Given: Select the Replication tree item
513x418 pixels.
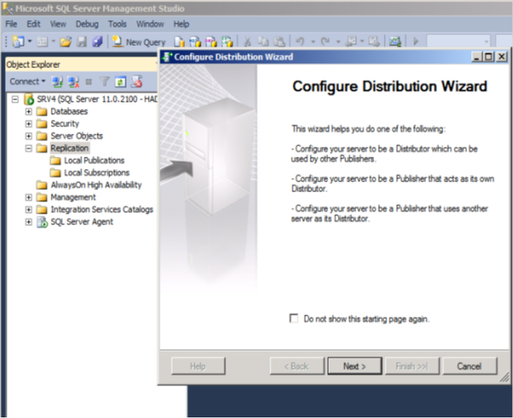Looking at the screenshot, I should click(69, 148).
